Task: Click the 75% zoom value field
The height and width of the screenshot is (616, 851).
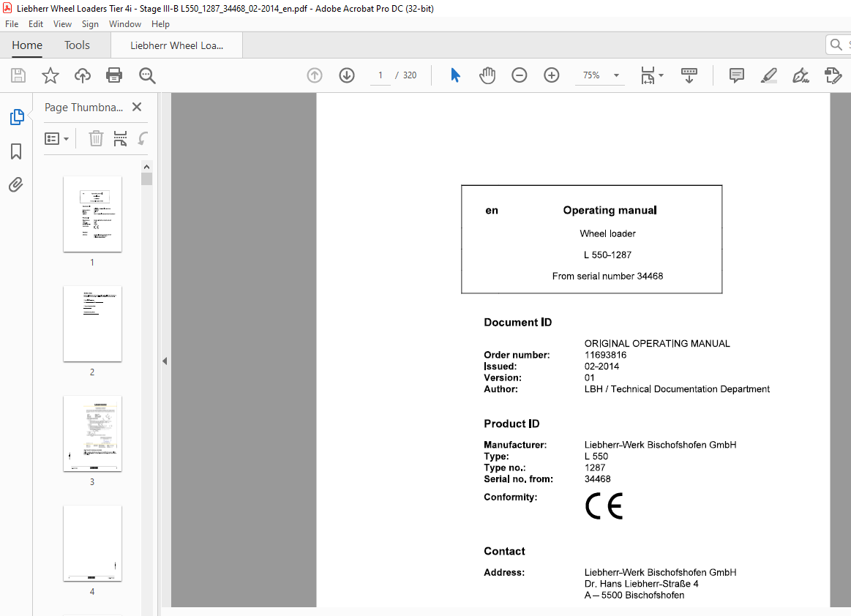Action: coord(591,75)
